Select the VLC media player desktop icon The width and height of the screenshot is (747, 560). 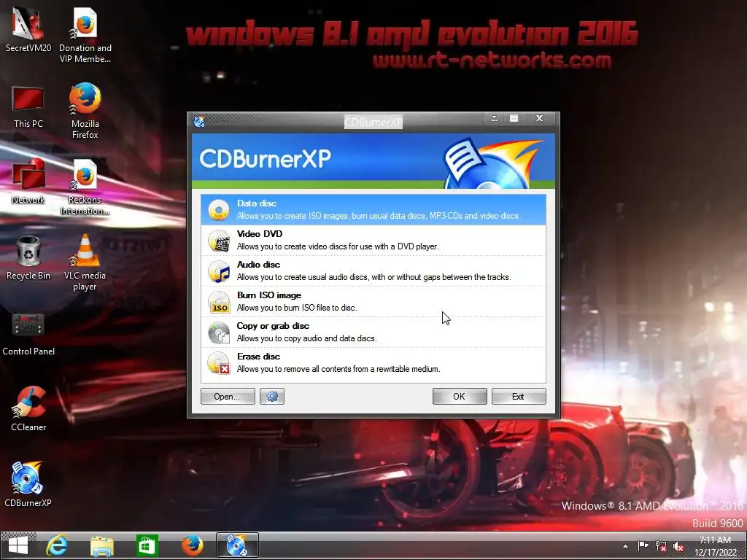click(x=85, y=262)
